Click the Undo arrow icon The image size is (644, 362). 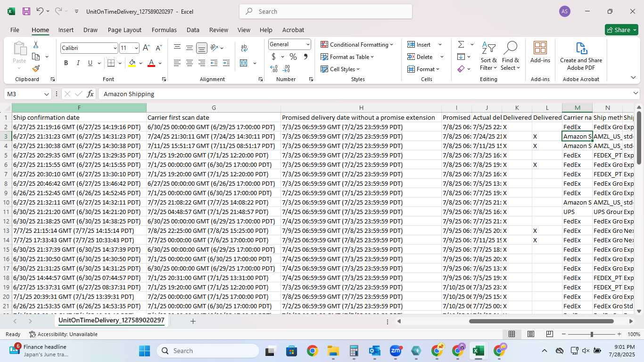(40, 11)
